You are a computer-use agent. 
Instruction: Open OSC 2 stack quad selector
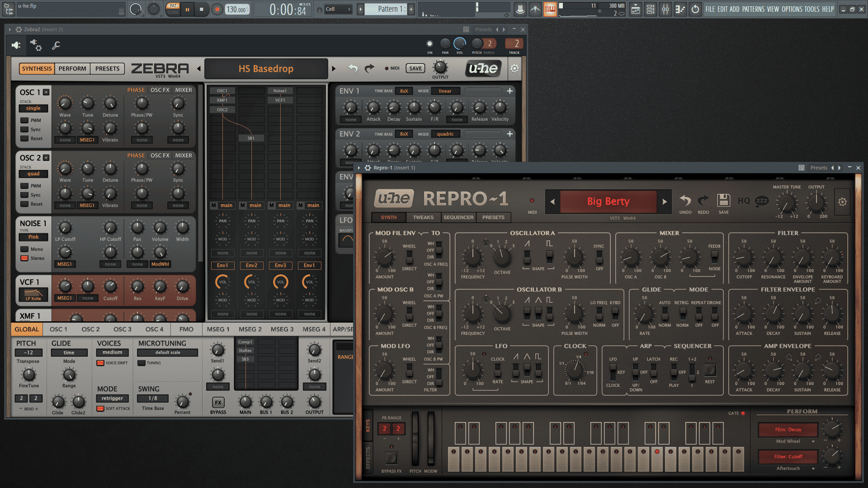(x=33, y=174)
